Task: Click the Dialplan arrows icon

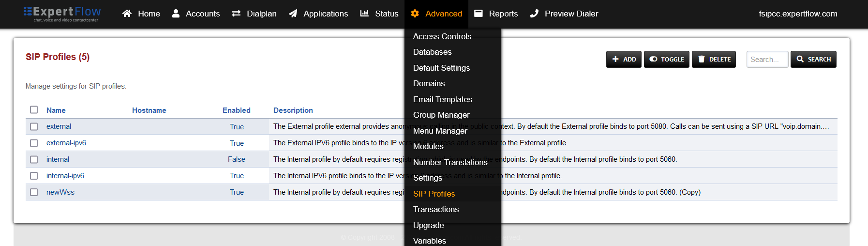Action: (x=236, y=14)
